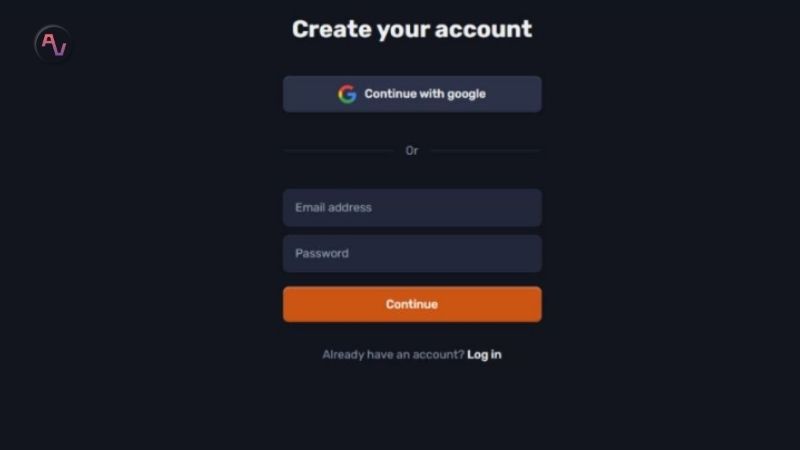Image resolution: width=800 pixels, height=450 pixels.
Task: Click the Password placeholder text
Action: pyautogui.click(x=322, y=254)
